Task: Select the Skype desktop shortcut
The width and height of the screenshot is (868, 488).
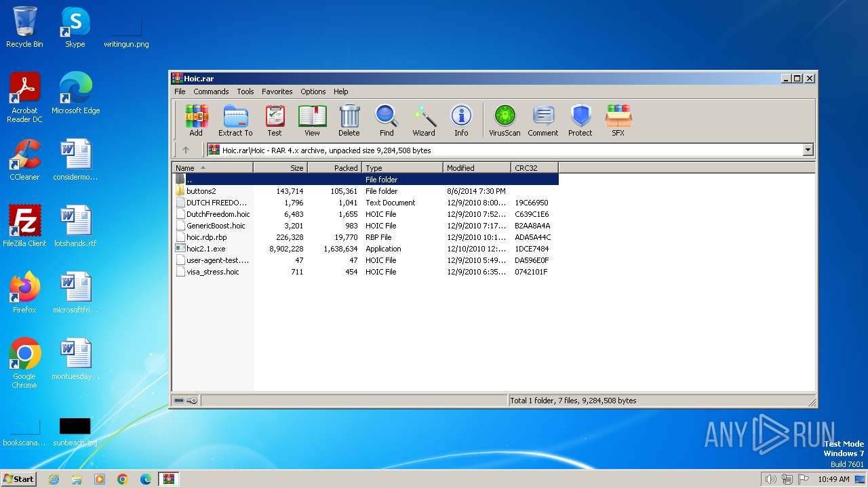Action: [75, 27]
